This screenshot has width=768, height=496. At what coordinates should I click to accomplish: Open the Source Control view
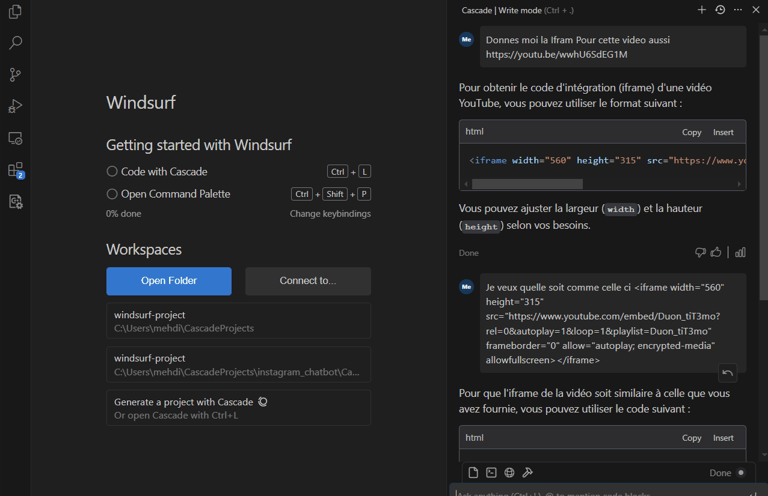pos(15,74)
